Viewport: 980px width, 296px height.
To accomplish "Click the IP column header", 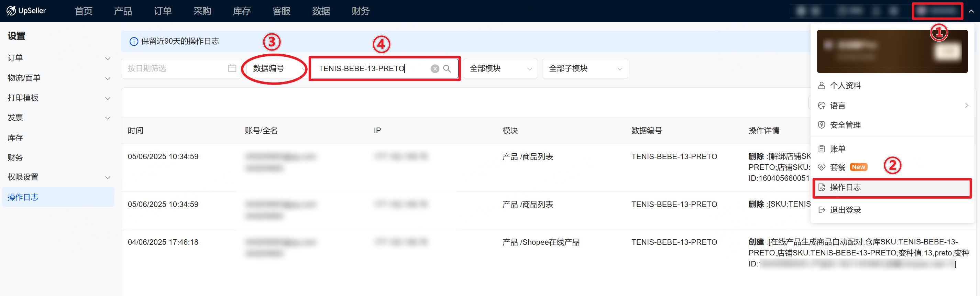I will point(377,131).
